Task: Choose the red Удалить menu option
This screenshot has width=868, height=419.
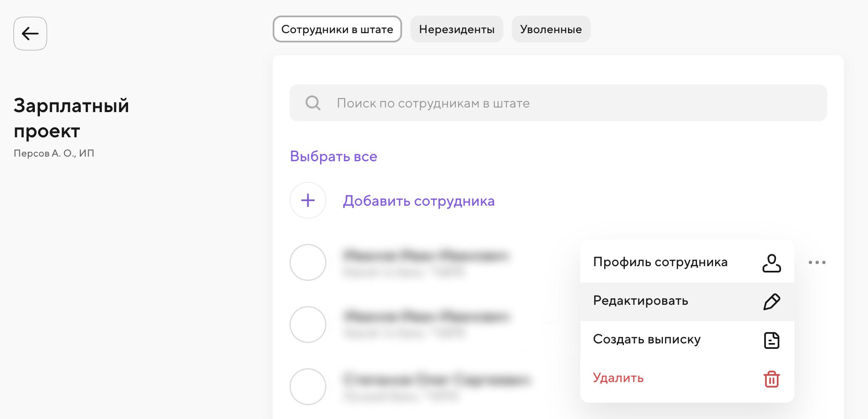Action: 618,378
